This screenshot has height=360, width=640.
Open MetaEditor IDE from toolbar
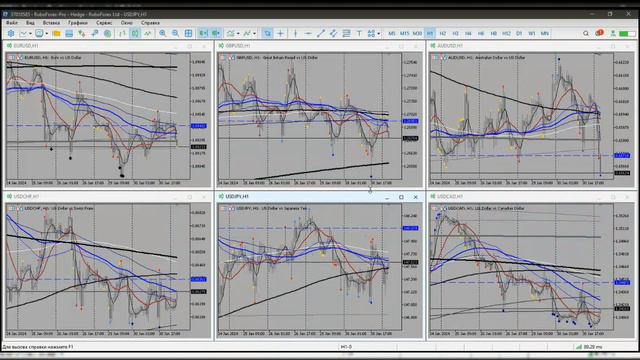(x=11, y=33)
